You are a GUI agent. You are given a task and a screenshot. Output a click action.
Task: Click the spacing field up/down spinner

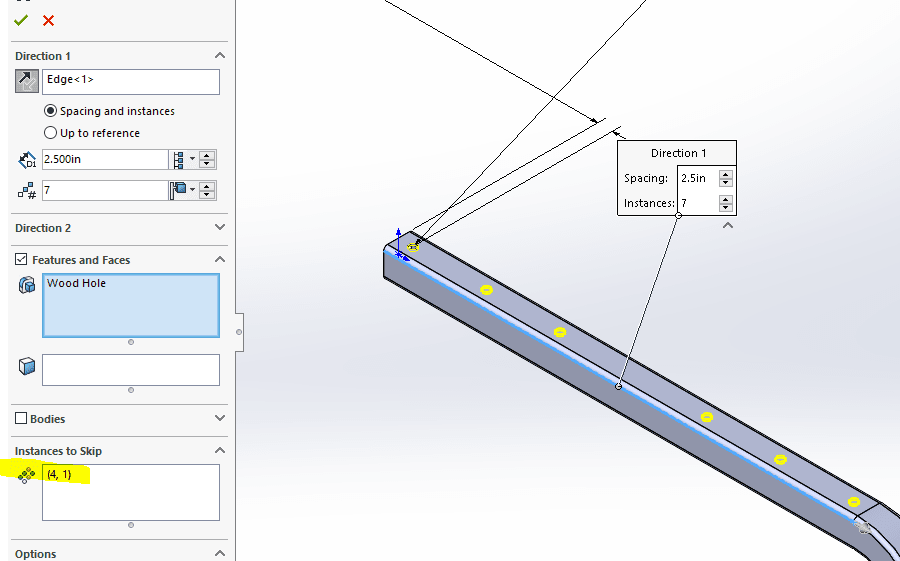tap(207, 160)
